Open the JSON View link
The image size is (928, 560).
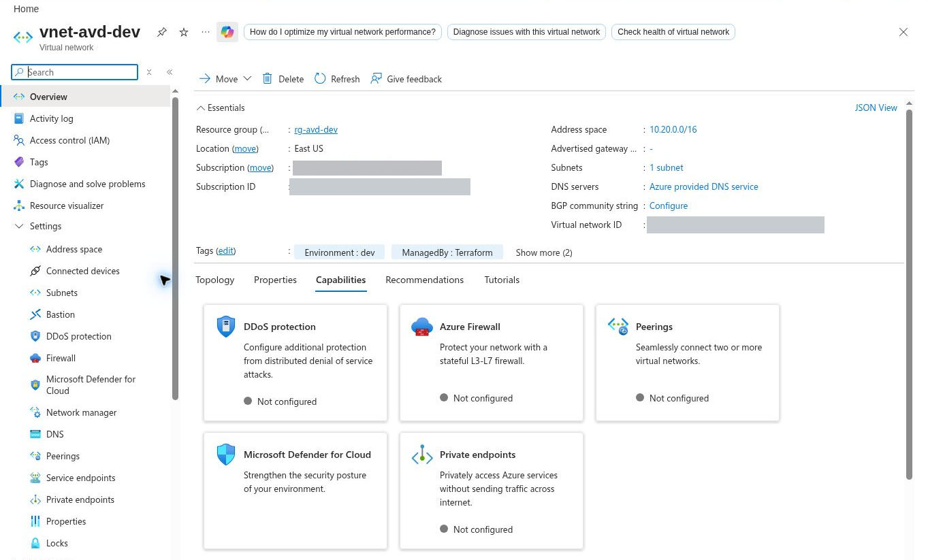pos(876,108)
